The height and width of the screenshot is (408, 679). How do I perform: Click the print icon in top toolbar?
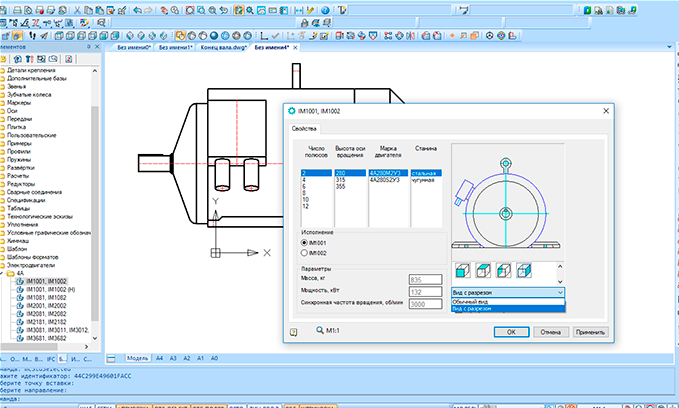[17, 10]
